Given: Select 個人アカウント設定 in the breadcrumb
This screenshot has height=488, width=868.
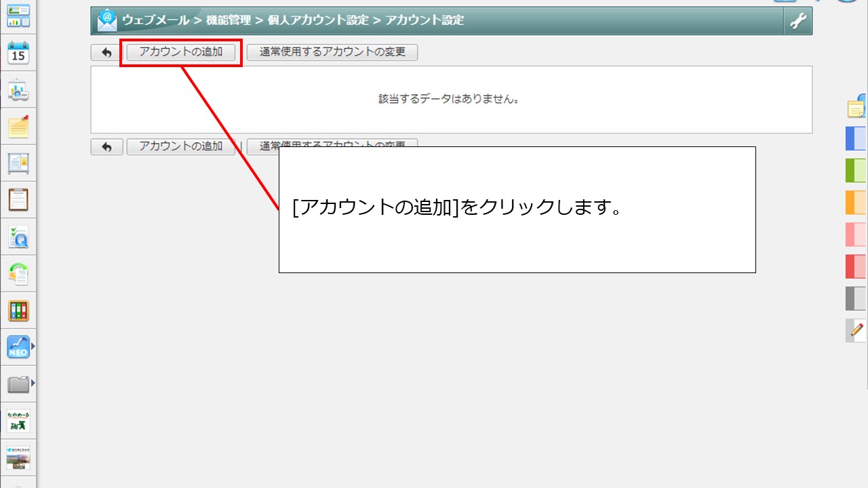Looking at the screenshot, I should pyautogui.click(x=318, y=20).
